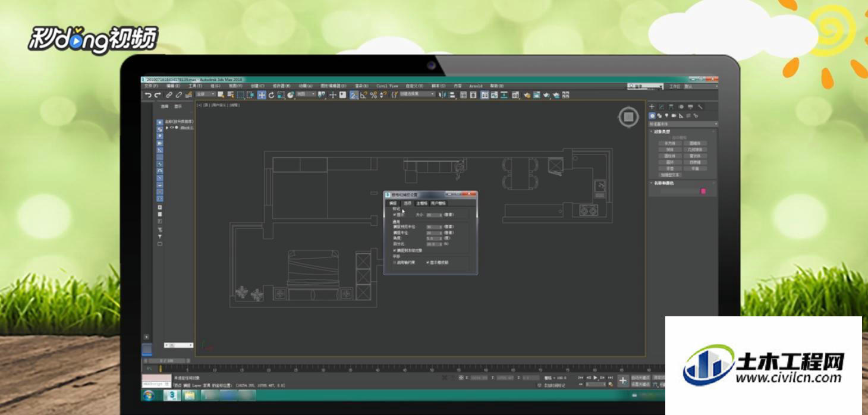868x415 pixels.
Task: Switch to the Snaps (捕捉) tab in dialog
Action: click(393, 203)
